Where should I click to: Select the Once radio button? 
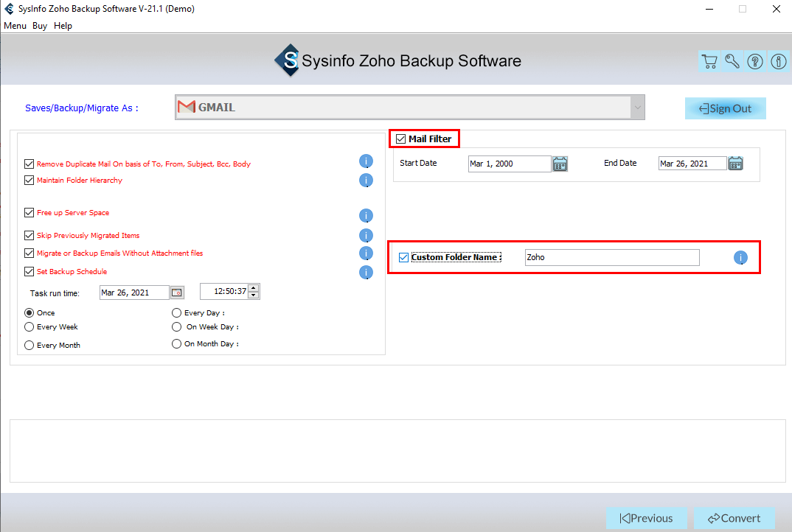coord(29,313)
